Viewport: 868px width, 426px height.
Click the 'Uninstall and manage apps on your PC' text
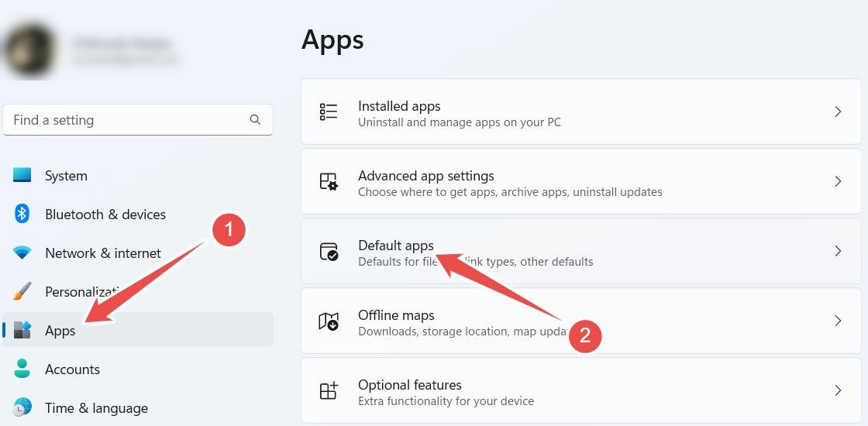(460, 122)
